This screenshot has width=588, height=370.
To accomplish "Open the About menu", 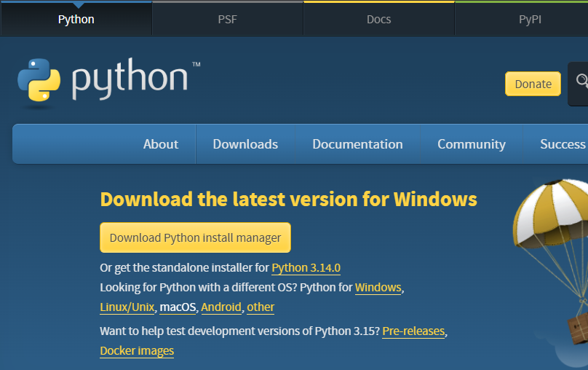I will coord(161,144).
